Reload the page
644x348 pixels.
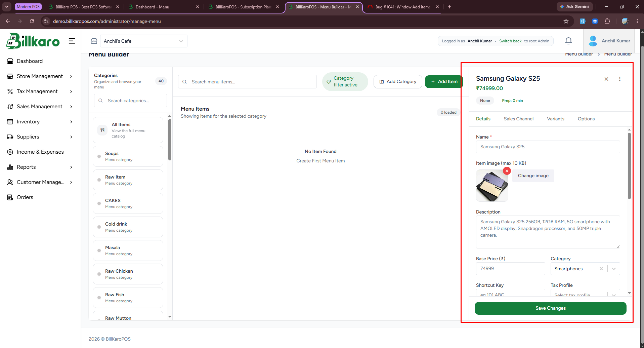click(x=32, y=21)
